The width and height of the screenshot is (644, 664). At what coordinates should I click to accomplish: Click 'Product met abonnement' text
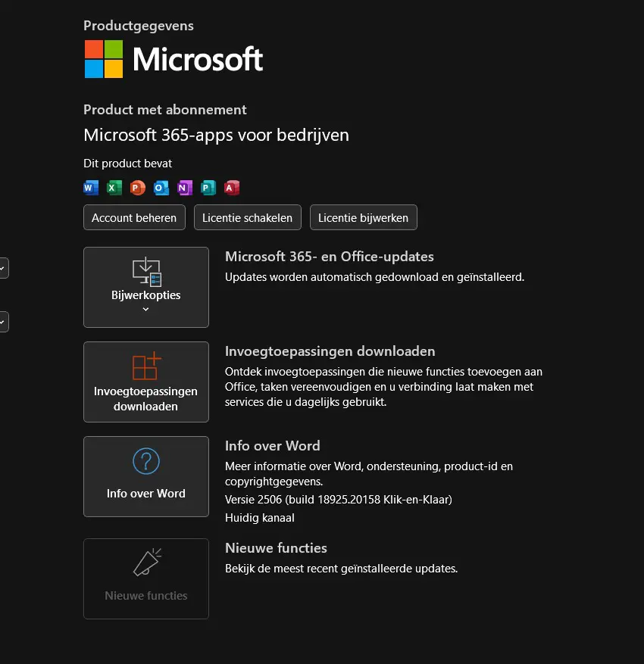click(x=165, y=110)
